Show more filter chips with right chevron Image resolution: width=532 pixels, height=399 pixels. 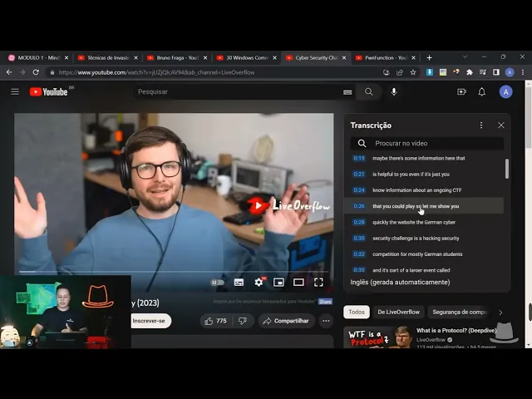(500, 313)
